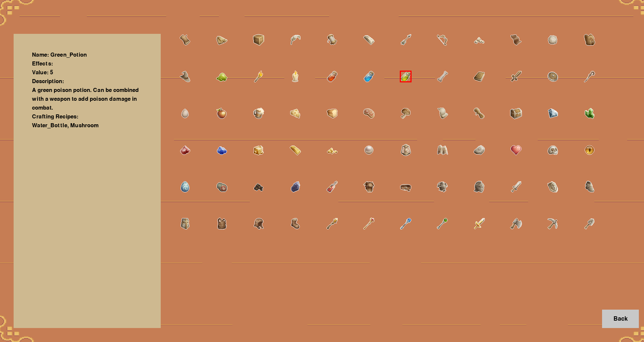Choose the golden sword item
644x342 pixels.
479,224
